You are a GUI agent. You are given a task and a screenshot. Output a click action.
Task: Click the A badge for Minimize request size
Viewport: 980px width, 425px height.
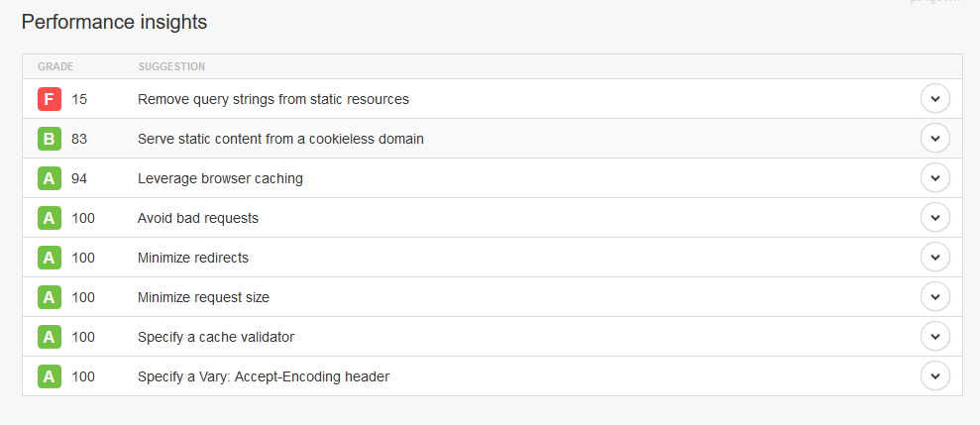coord(50,297)
